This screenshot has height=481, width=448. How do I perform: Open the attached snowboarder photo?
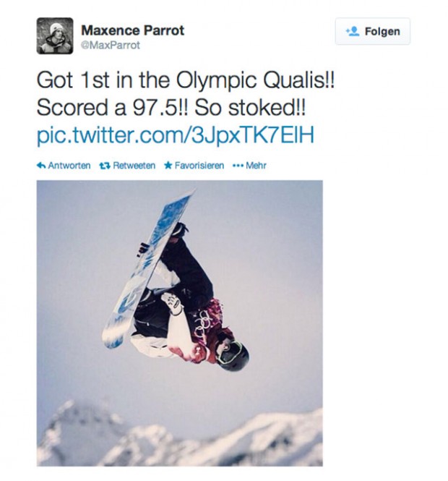(179, 323)
